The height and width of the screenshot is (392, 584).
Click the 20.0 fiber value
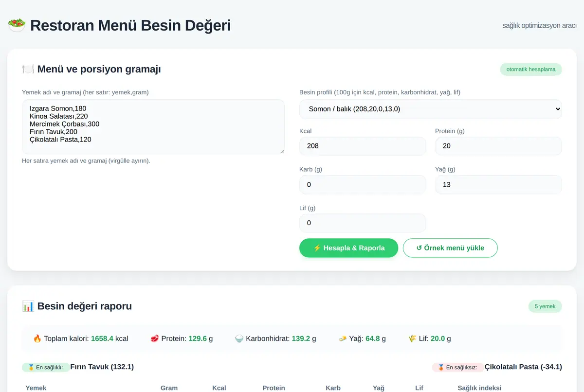[x=438, y=339]
